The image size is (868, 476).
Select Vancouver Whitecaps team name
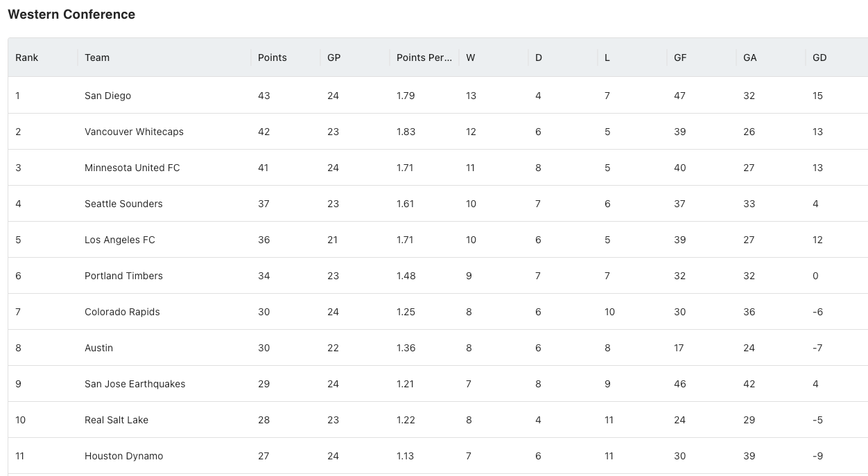(x=134, y=132)
